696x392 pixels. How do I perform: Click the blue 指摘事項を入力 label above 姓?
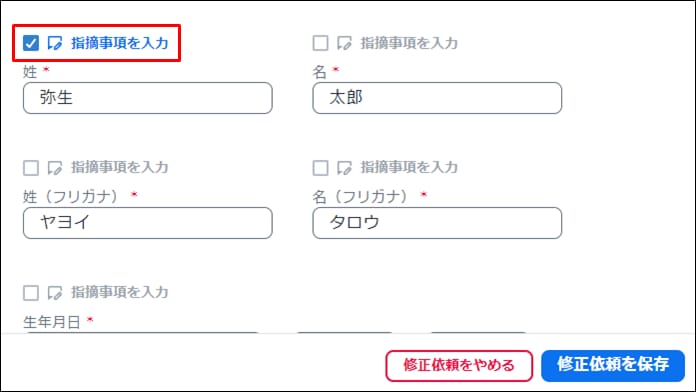click(x=120, y=43)
